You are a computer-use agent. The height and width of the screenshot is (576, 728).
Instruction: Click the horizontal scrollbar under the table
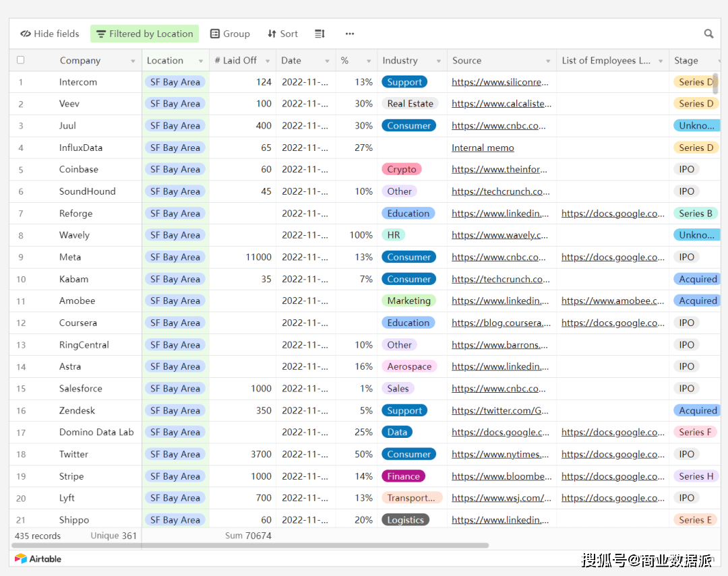tap(250, 546)
